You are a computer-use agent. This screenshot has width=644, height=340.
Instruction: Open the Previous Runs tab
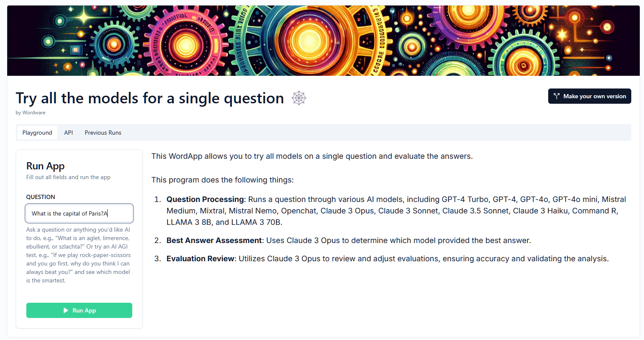point(103,133)
